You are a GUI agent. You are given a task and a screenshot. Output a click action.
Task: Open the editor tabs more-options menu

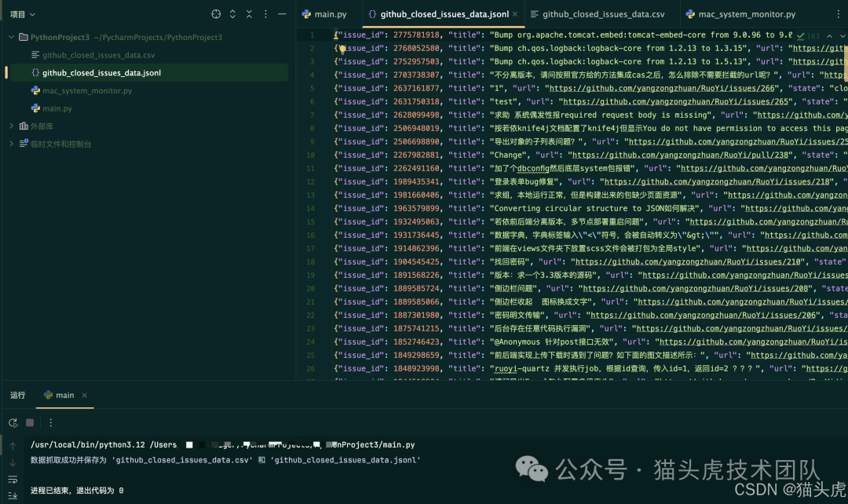pyautogui.click(x=839, y=14)
